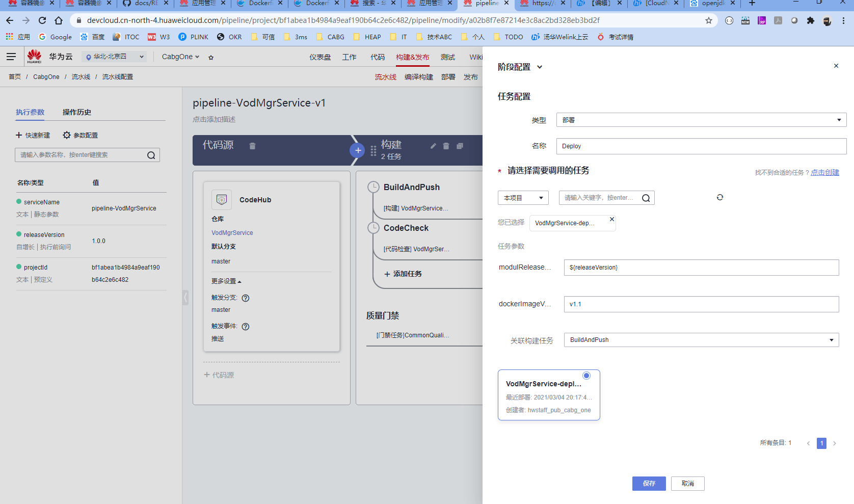Click the Huawei Cloud logo

click(x=34, y=56)
